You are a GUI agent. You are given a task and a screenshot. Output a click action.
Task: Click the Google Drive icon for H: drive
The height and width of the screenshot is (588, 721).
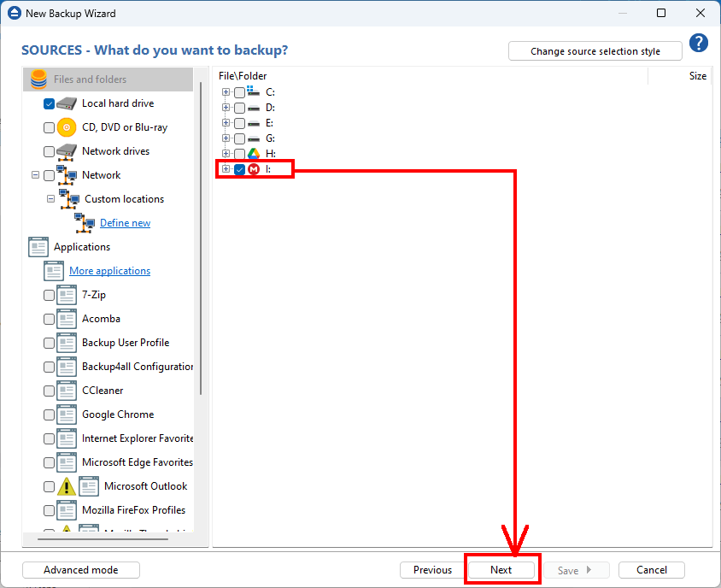coord(253,154)
